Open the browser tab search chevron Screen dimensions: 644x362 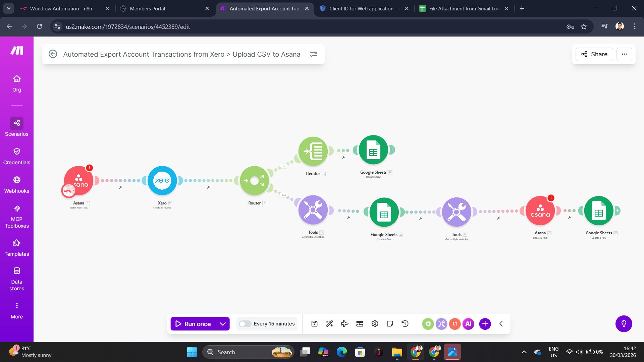click(8, 8)
